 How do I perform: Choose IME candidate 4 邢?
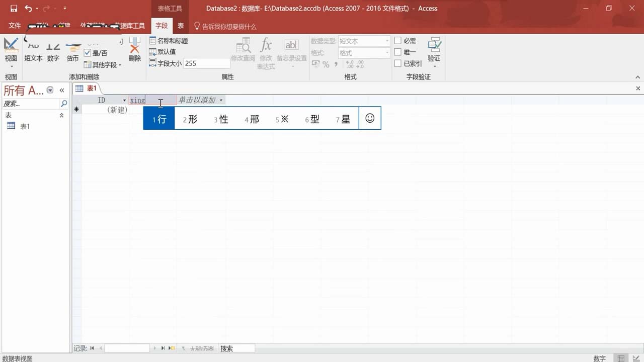click(252, 119)
